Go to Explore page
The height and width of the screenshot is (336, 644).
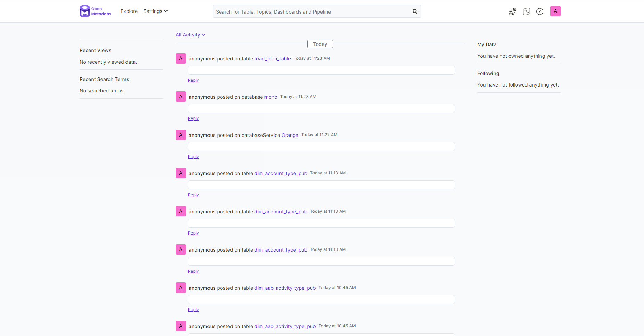(129, 11)
